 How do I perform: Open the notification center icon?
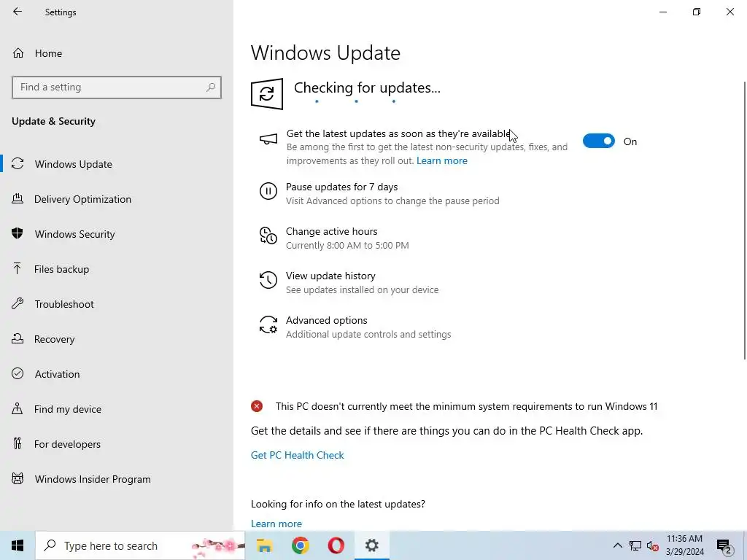click(724, 546)
